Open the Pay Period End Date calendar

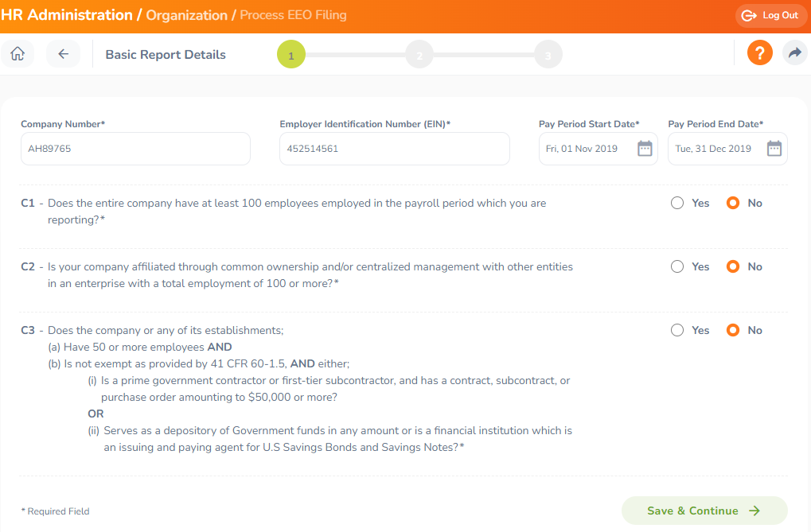[774, 149]
